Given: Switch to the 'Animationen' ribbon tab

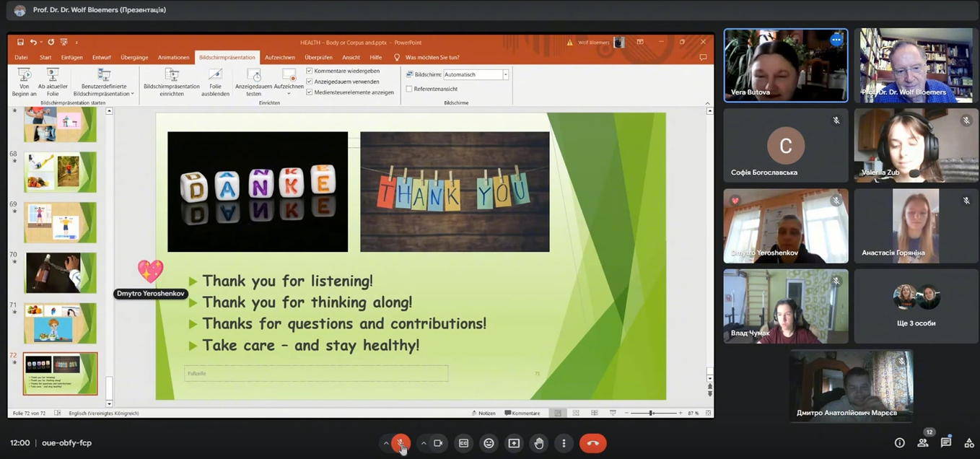Looking at the screenshot, I should point(174,58).
